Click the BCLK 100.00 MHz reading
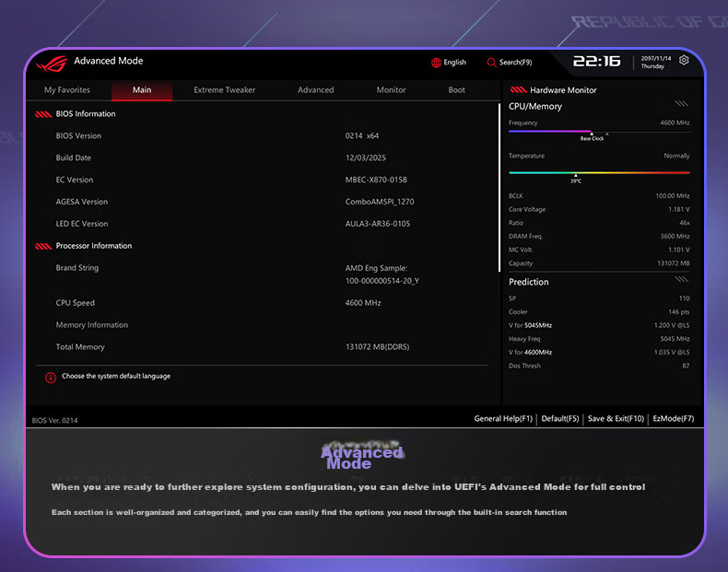728x572 pixels. point(599,196)
